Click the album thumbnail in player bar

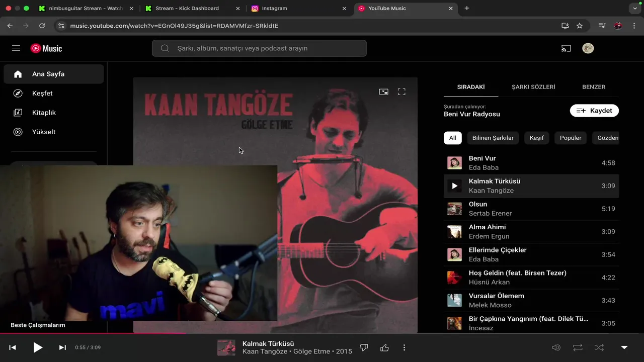point(226,347)
